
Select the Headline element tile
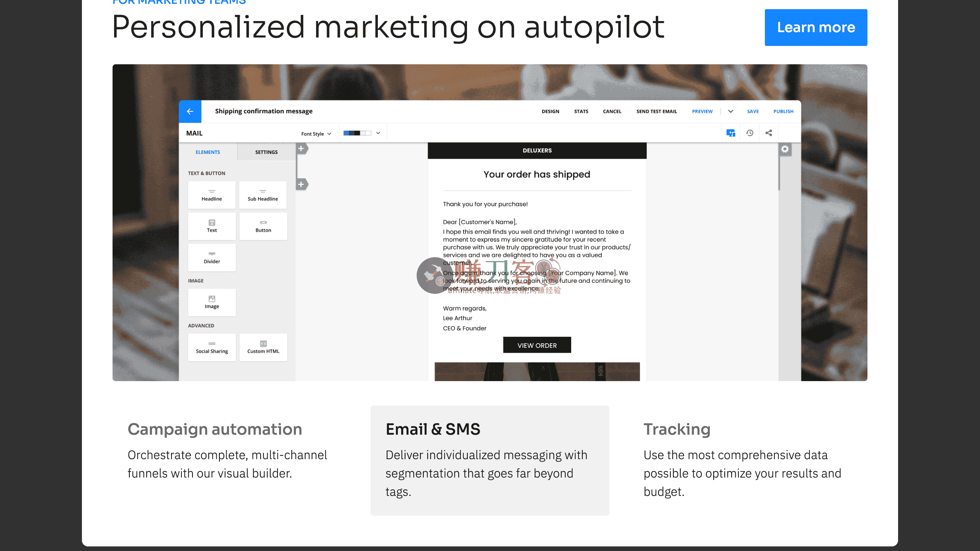point(212,195)
